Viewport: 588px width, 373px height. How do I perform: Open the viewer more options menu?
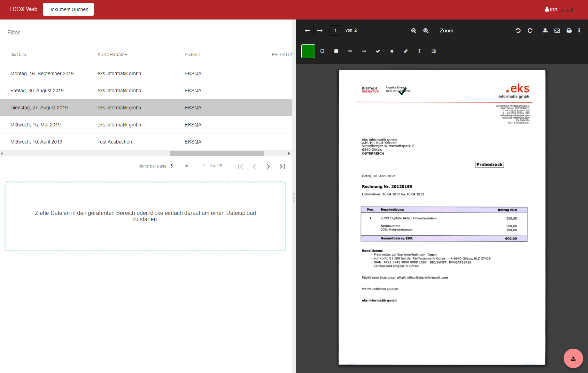579,31
